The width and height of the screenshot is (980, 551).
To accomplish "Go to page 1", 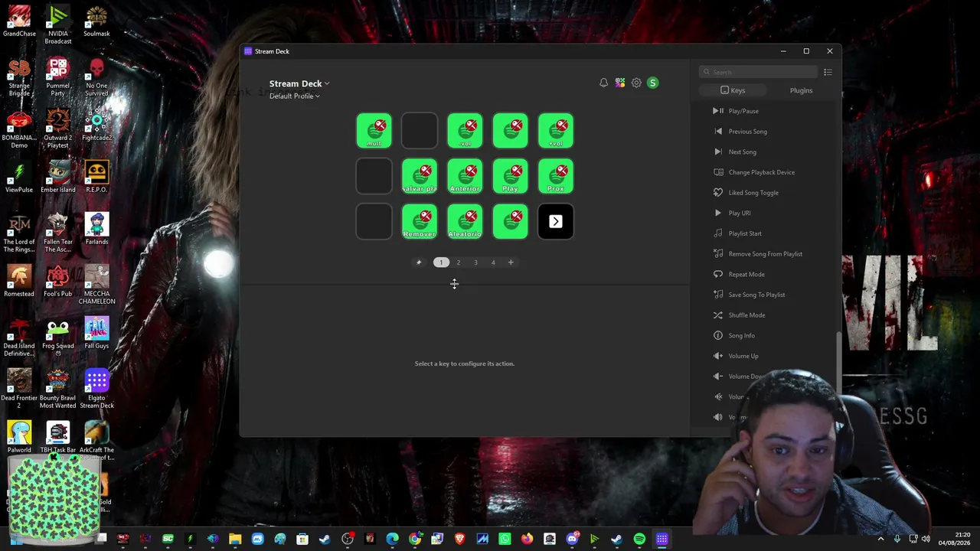I will click(x=441, y=262).
